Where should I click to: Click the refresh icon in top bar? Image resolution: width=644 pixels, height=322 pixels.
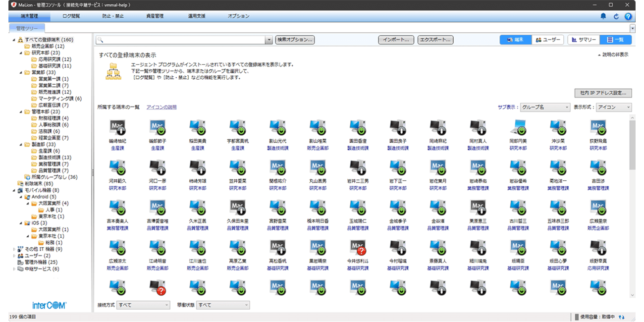tap(616, 16)
